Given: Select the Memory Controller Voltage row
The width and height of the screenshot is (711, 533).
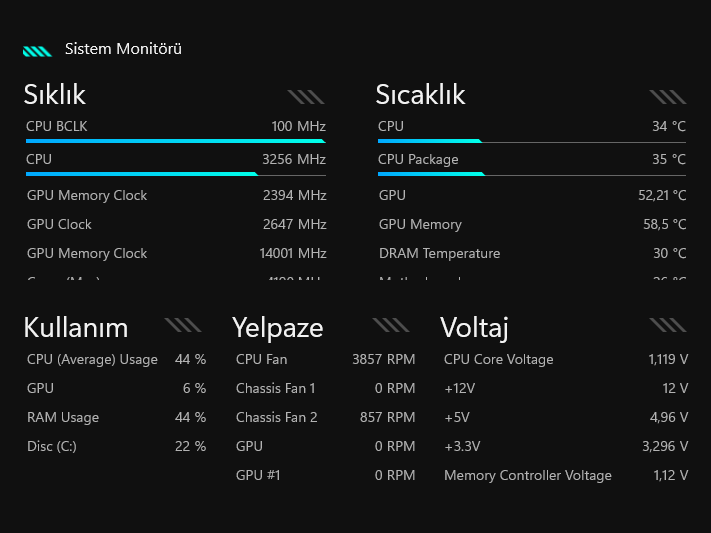Looking at the screenshot, I should 565,475.
